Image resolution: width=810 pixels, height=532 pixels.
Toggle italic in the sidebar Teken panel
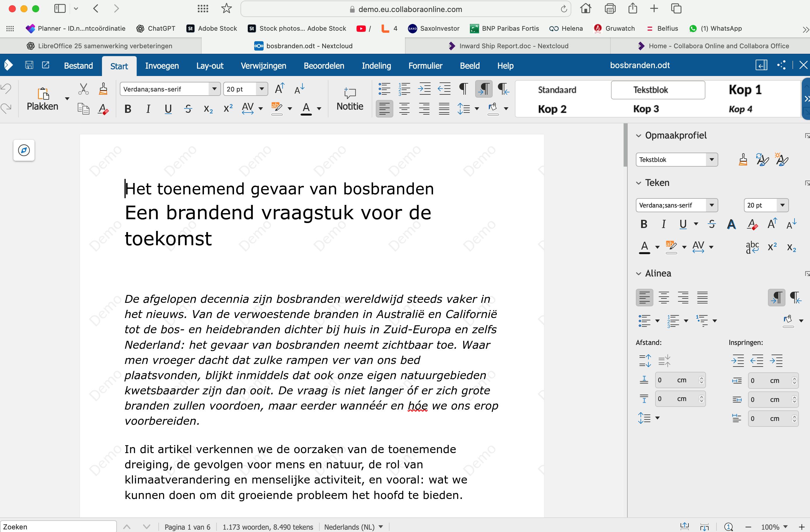pos(663,224)
